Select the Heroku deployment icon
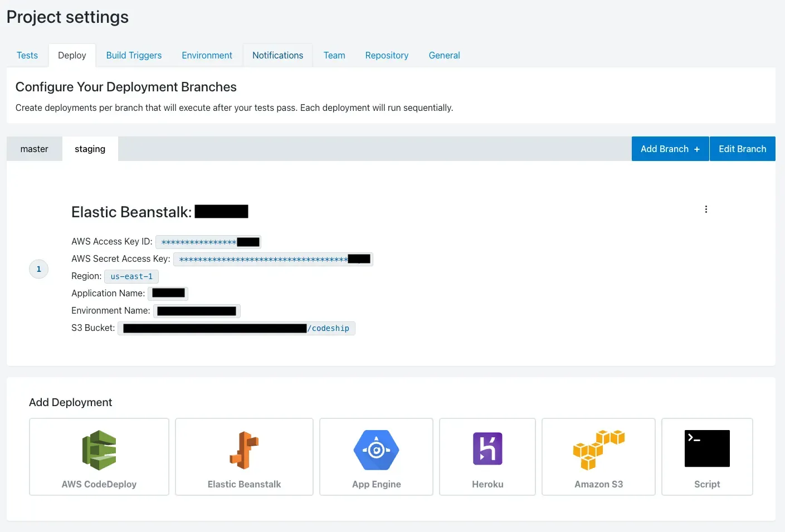The height and width of the screenshot is (532, 785). point(487,449)
